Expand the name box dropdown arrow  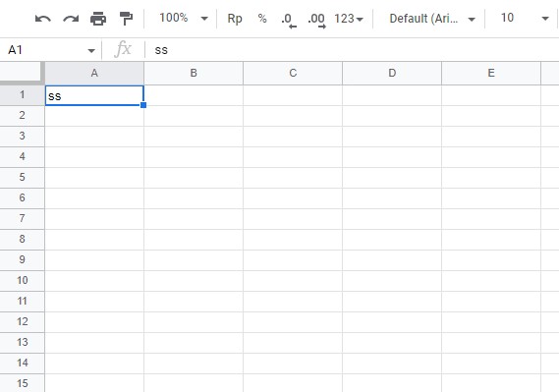click(91, 51)
